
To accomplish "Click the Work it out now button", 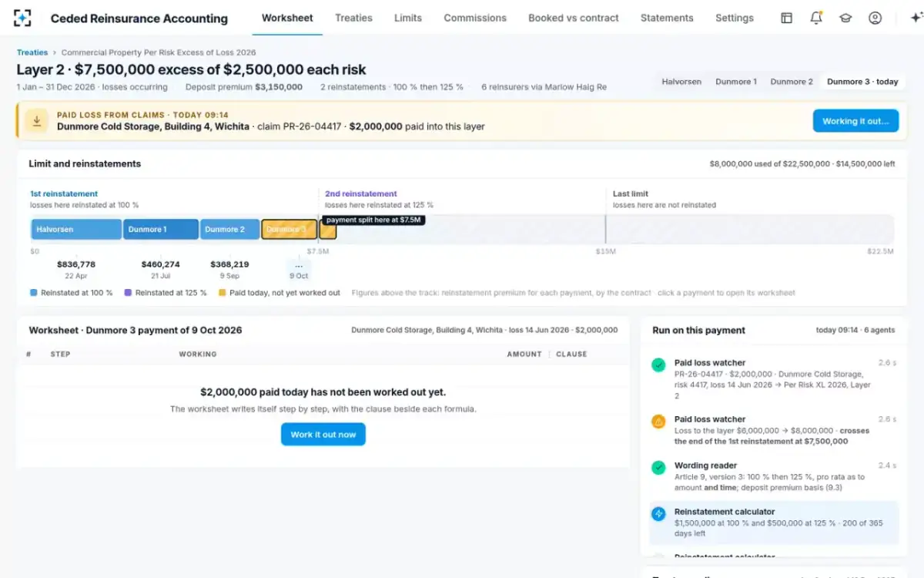I will click(323, 435).
